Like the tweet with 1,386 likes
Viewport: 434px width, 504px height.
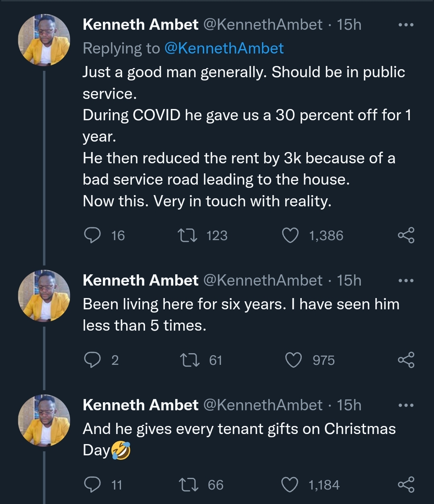point(290,235)
